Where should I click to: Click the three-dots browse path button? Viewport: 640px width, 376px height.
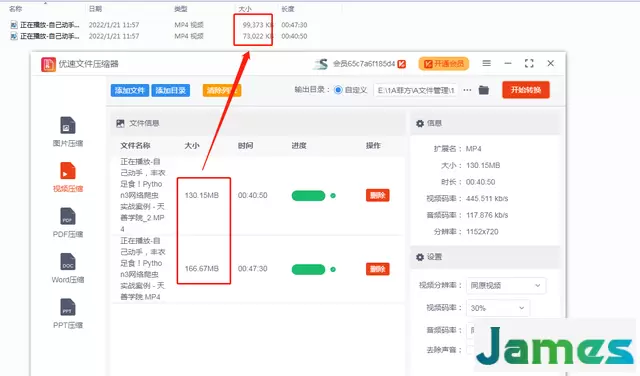tap(467, 90)
